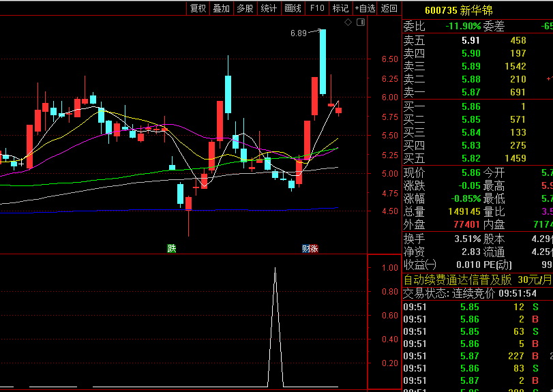Click 现价 value 5.86
This screenshot has width=553, height=392.
[470, 172]
